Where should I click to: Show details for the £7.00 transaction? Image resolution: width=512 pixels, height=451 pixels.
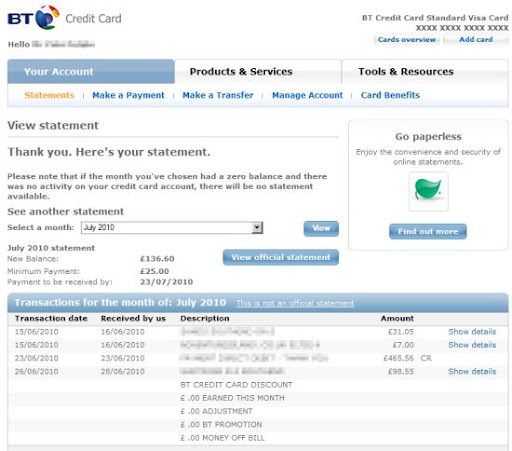point(472,345)
